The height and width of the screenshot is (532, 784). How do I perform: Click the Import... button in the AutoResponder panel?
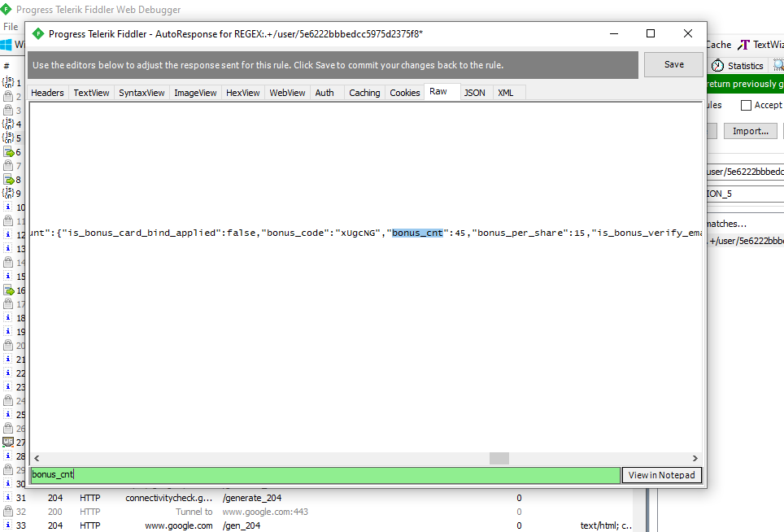750,131
